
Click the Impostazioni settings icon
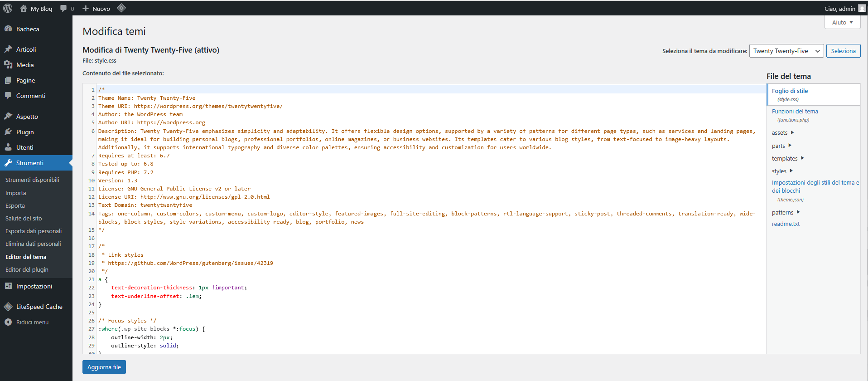8,286
